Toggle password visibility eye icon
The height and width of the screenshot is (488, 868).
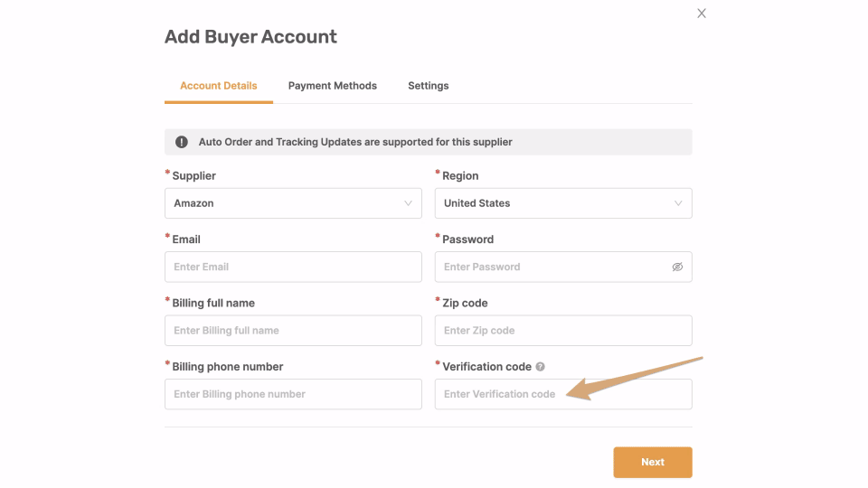[x=677, y=267]
